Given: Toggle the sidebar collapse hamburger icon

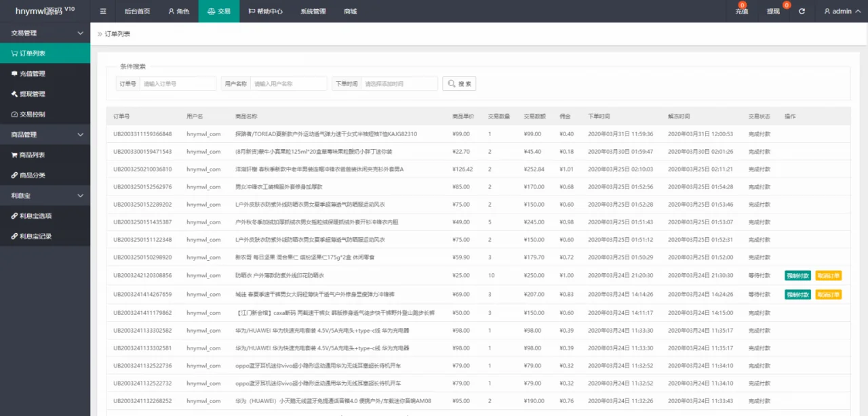Looking at the screenshot, I should point(103,12).
